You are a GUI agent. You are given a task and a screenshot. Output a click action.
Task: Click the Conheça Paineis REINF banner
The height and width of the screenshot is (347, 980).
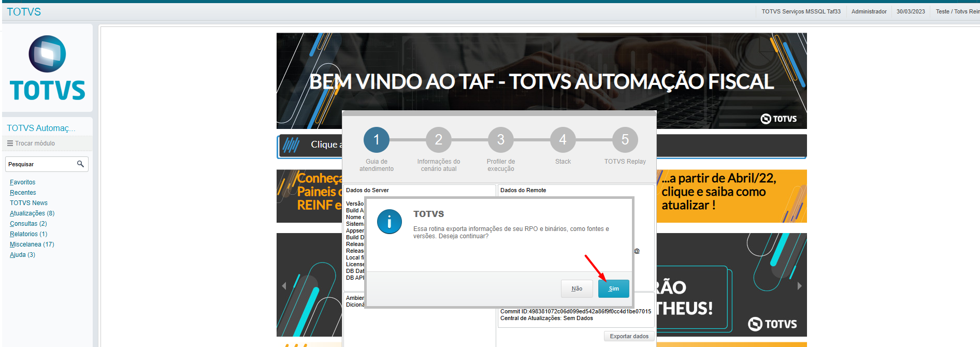pyautogui.click(x=309, y=196)
